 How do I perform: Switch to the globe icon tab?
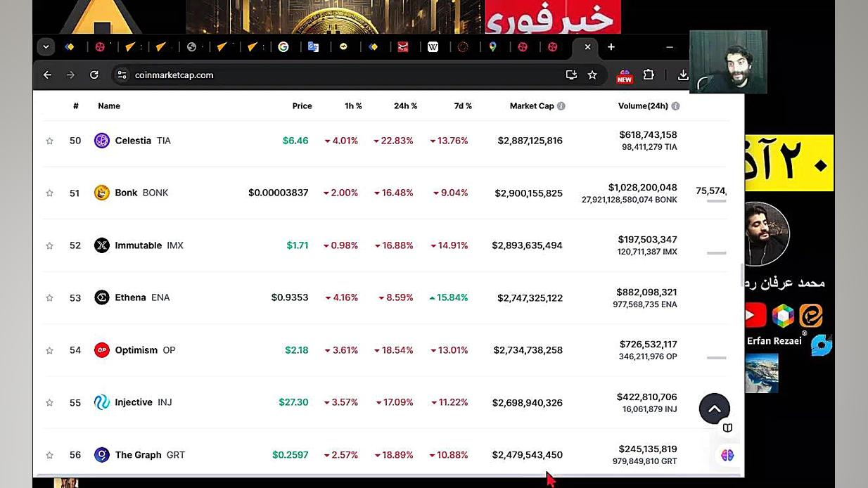coord(191,47)
